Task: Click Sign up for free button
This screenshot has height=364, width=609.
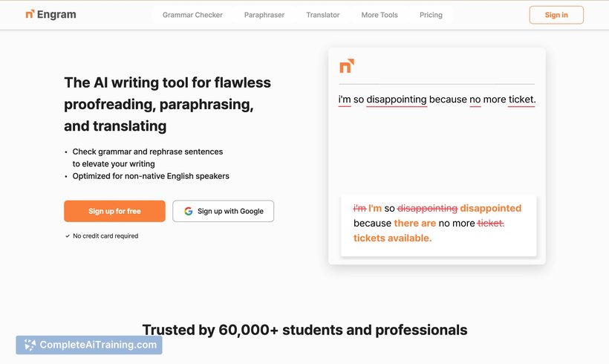Action: (x=114, y=211)
